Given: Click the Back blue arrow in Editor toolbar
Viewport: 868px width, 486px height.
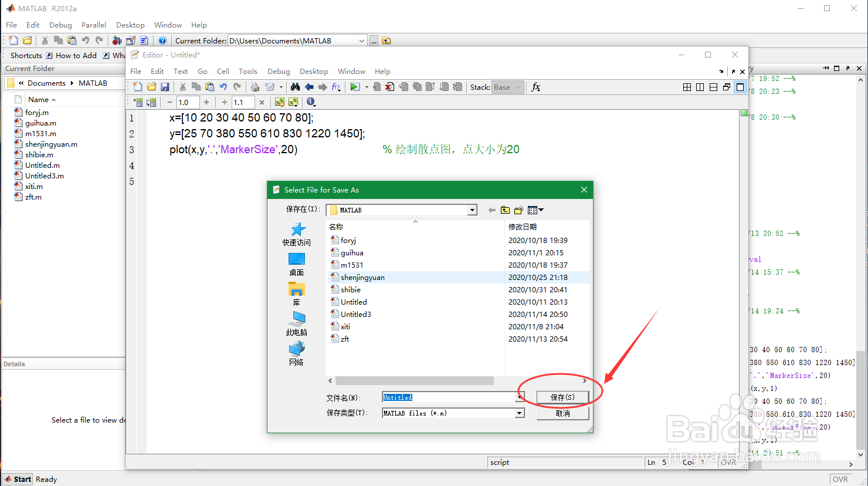Looking at the screenshot, I should tap(309, 87).
